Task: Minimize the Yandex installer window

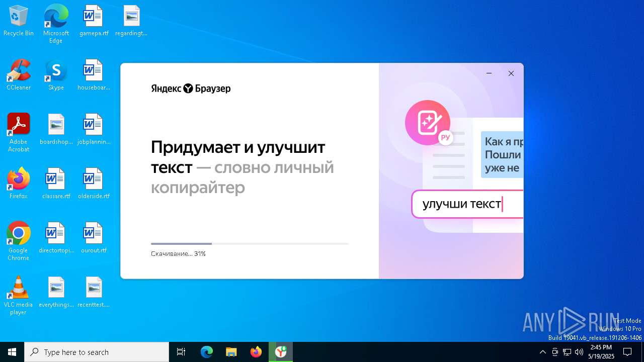Action: click(489, 73)
